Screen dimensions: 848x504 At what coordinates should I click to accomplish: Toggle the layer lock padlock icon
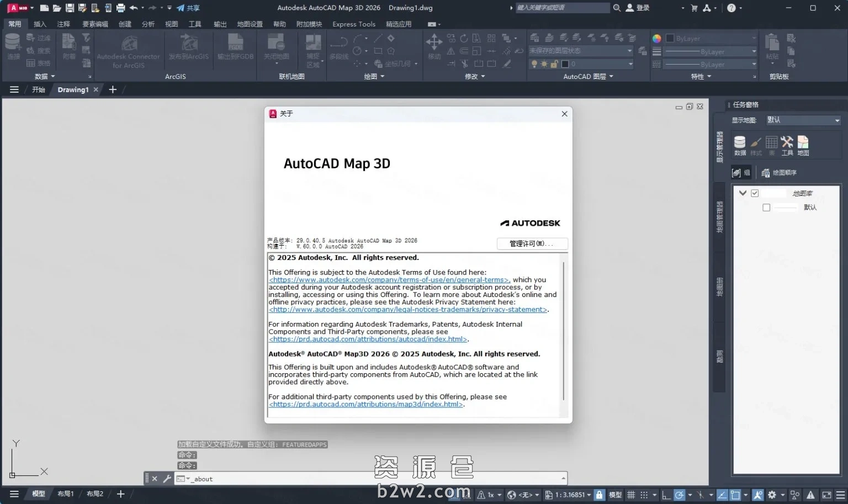(x=554, y=64)
